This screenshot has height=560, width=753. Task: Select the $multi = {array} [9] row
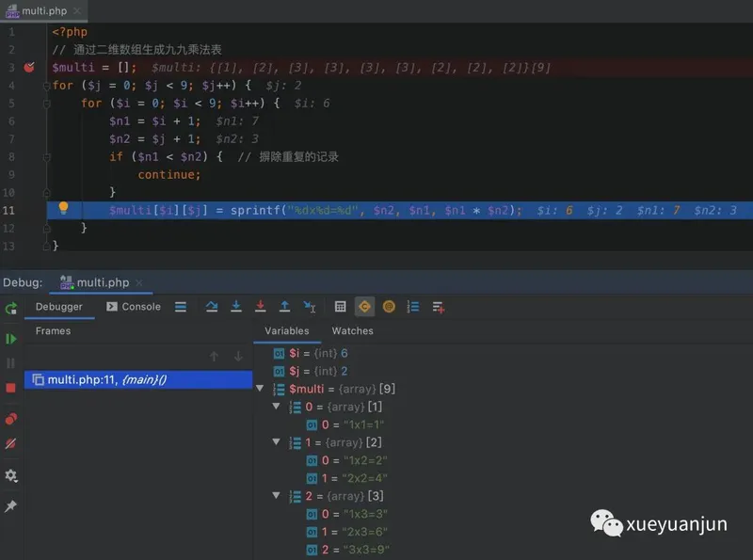(334, 389)
